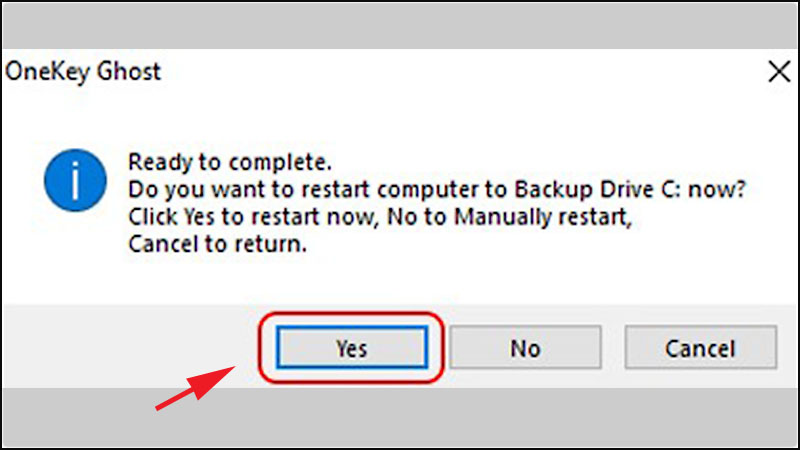800x450 pixels.
Task: Click the white "i" glyph inside info circle
Action: tap(75, 181)
